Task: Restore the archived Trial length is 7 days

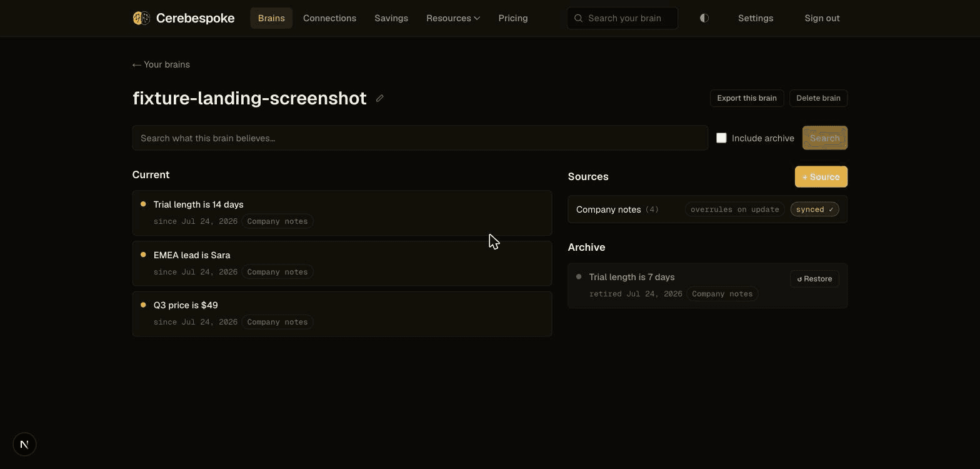Action: 814,279
